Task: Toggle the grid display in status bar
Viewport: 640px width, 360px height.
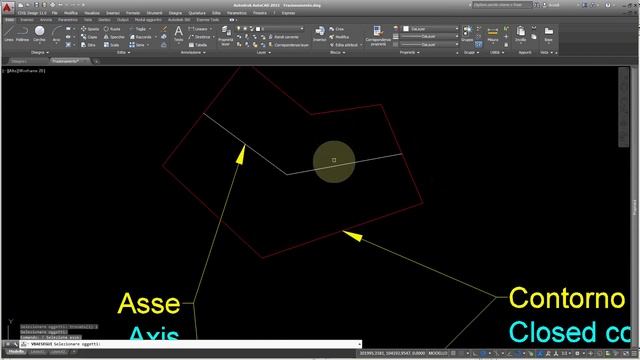Action: 453,353
